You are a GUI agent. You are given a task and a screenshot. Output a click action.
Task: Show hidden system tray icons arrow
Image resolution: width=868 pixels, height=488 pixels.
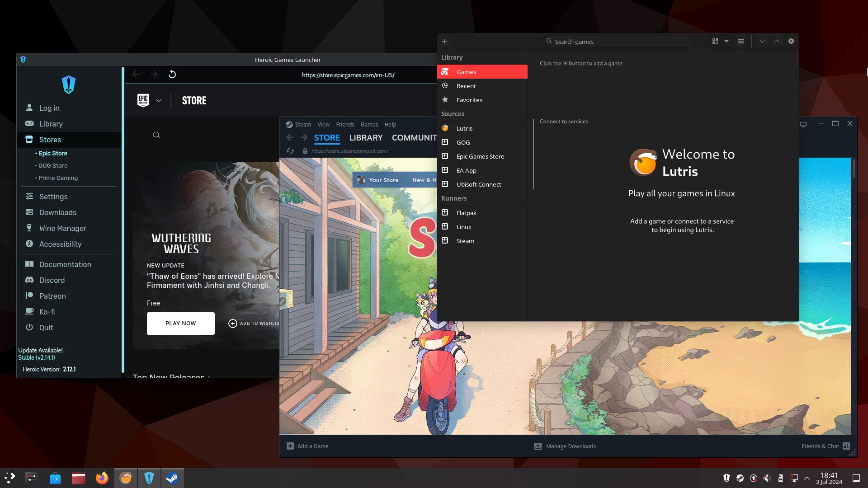(x=807, y=478)
